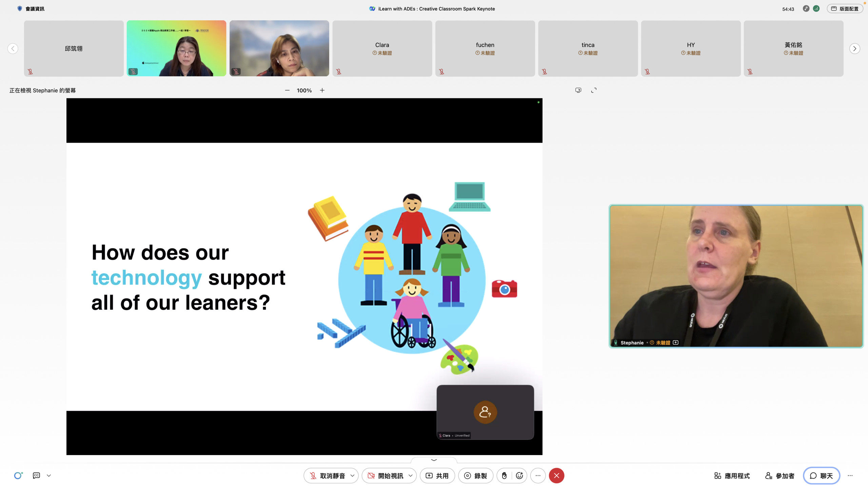Screen dimensions: 868x488
Task: Show next participants with right arrow
Action: coord(854,48)
